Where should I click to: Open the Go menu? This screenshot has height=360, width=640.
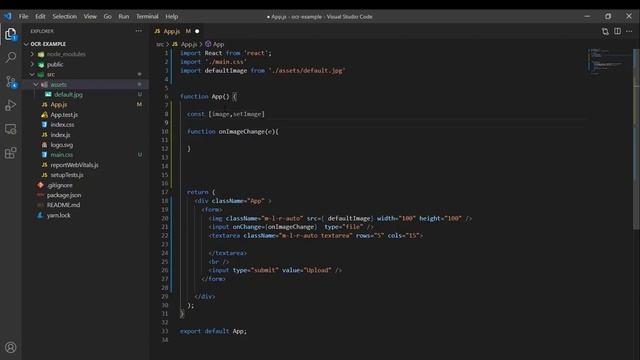[x=107, y=16]
